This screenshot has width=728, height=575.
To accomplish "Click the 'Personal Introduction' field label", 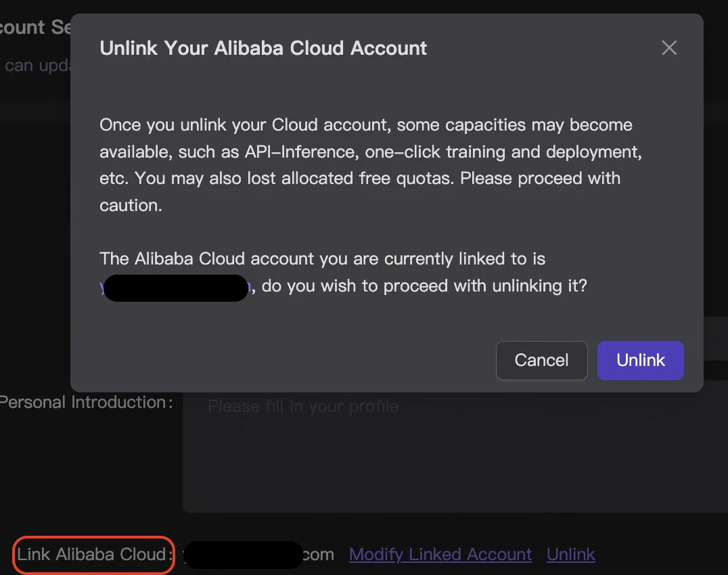I will [x=85, y=402].
